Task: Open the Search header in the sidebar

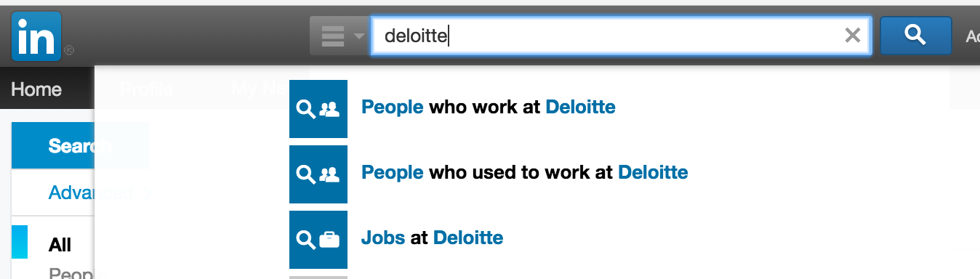Action: (x=80, y=146)
